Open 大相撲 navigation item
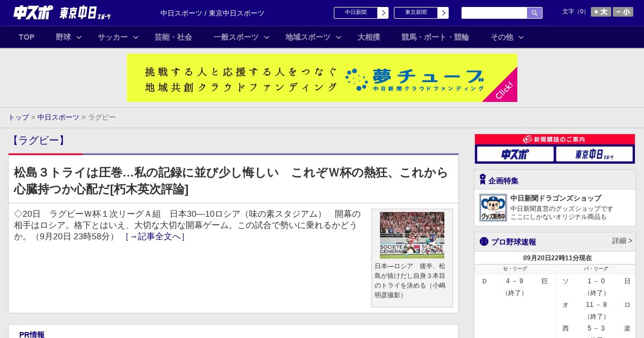The height and width of the screenshot is (338, 644). [369, 37]
